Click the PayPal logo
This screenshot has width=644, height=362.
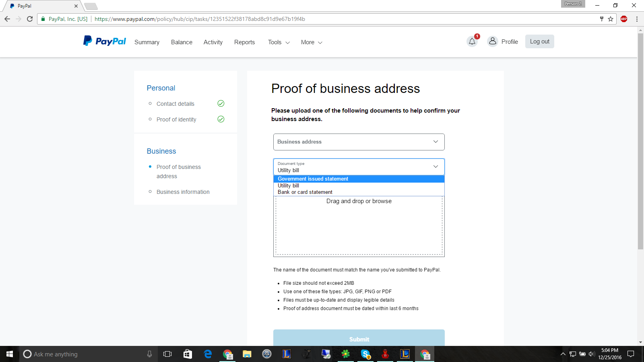pyautogui.click(x=105, y=41)
